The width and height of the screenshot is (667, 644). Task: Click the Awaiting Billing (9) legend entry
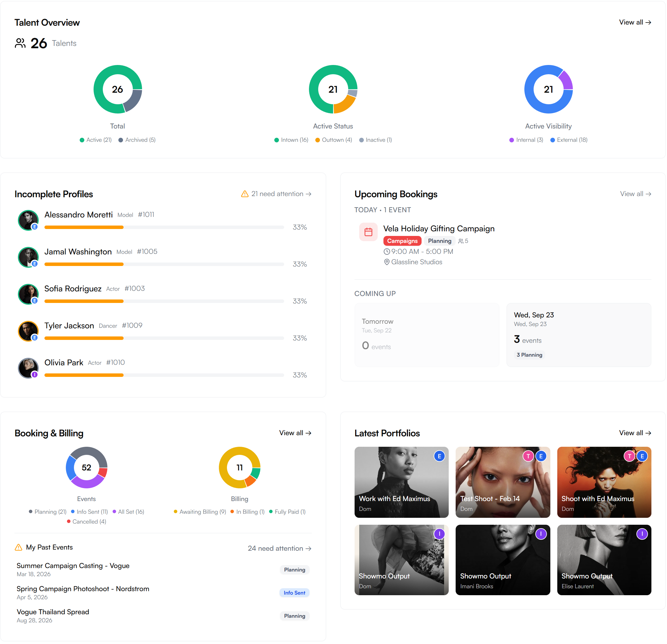click(x=200, y=512)
